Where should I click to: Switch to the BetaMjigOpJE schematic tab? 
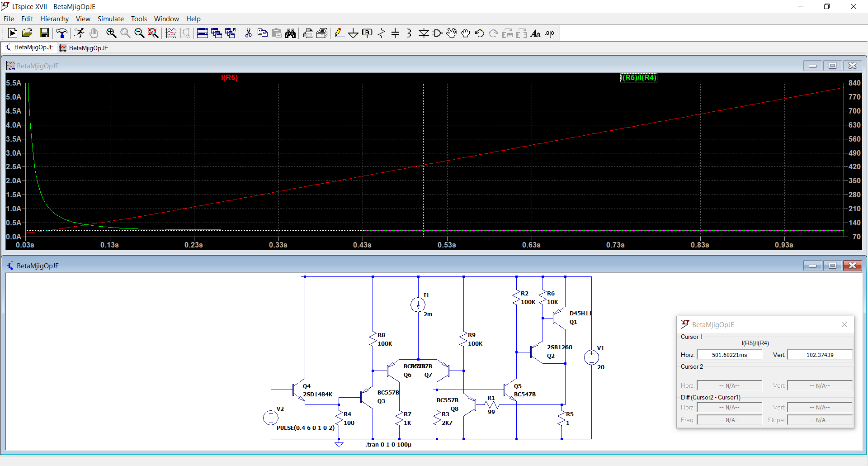coord(29,48)
